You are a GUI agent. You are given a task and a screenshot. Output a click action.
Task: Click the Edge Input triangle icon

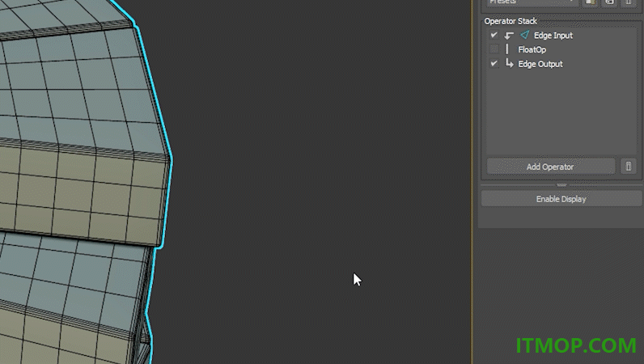pyautogui.click(x=524, y=35)
